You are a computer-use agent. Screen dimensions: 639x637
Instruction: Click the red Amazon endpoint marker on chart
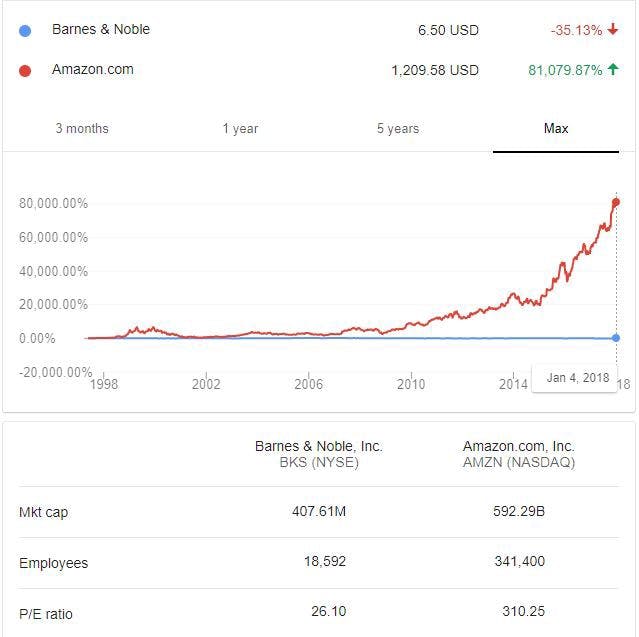[x=616, y=202]
